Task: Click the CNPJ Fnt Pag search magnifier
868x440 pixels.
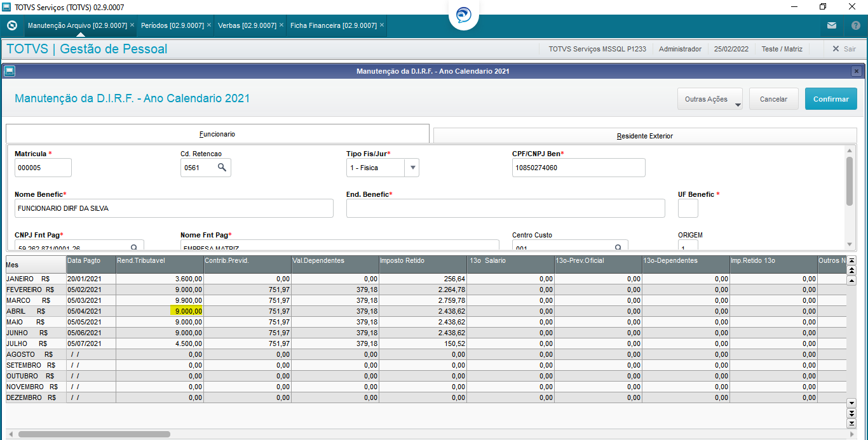Action: pyautogui.click(x=134, y=248)
